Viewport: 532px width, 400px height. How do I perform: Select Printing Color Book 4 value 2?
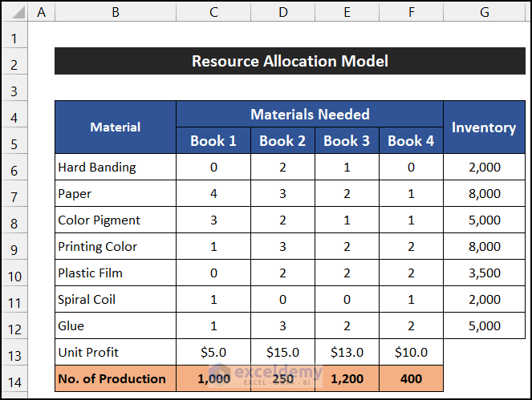click(411, 246)
